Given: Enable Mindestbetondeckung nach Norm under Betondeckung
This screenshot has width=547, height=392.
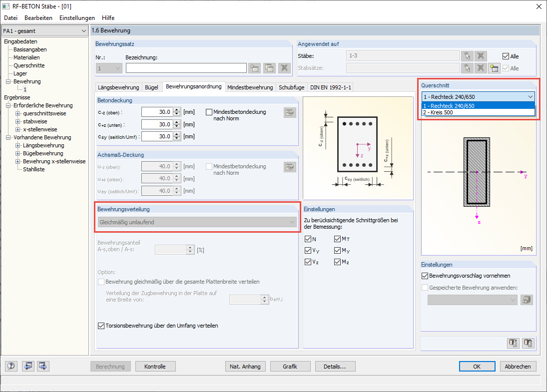Looking at the screenshot, I should [x=209, y=112].
